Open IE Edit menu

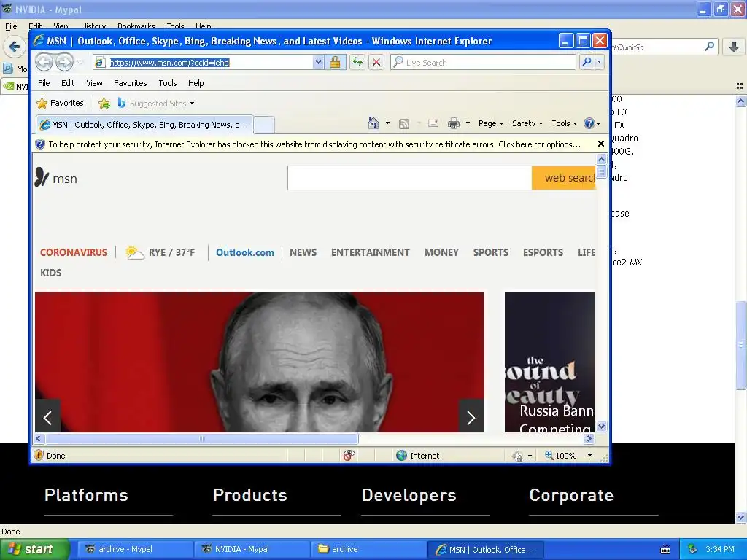click(68, 83)
